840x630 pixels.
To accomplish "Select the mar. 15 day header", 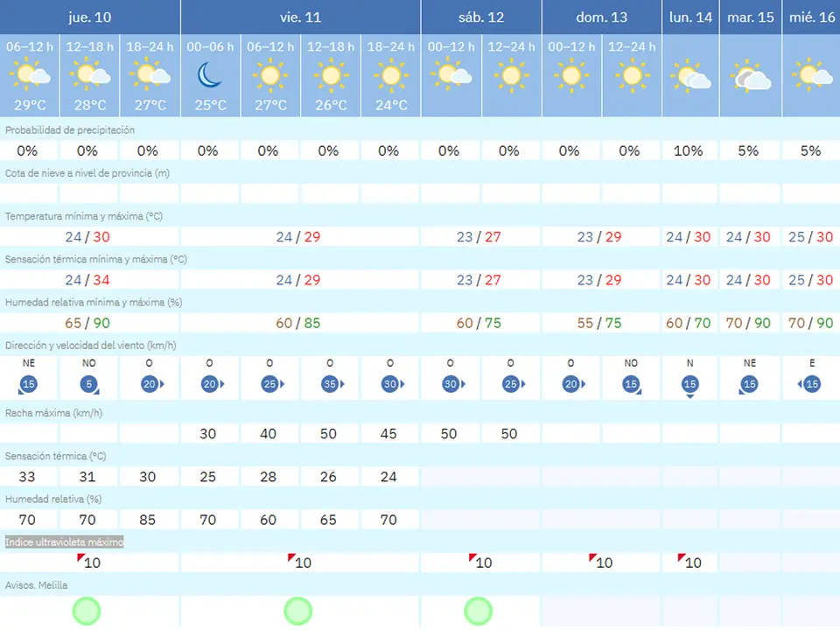I will tap(751, 17).
